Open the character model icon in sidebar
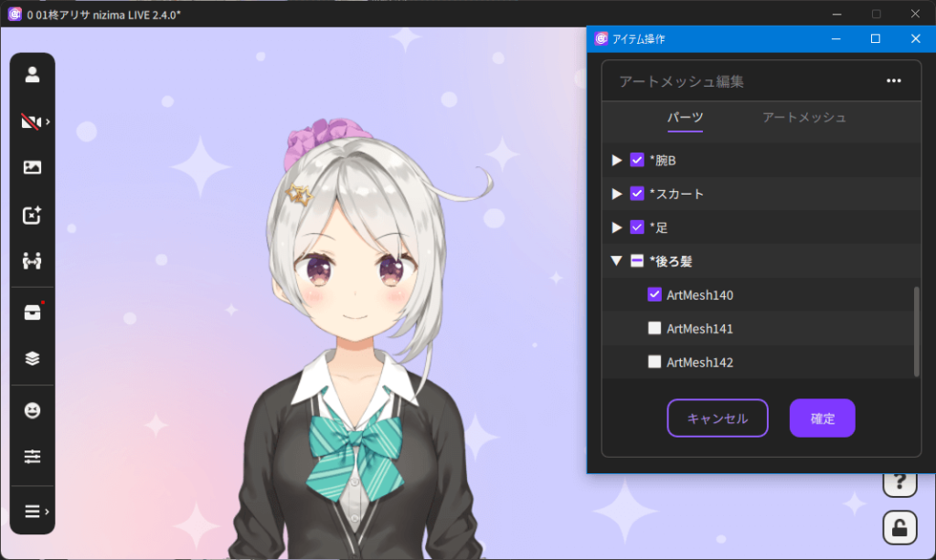This screenshot has width=936, height=560. [x=32, y=75]
